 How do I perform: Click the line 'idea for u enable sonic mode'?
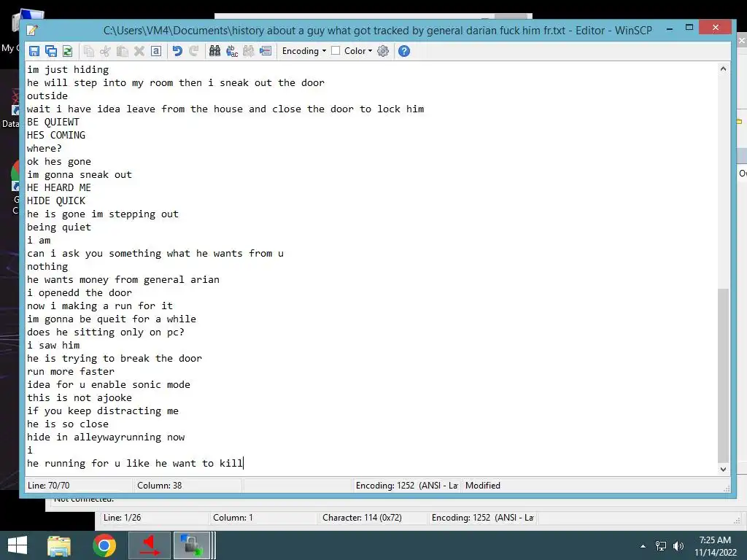[x=109, y=385]
